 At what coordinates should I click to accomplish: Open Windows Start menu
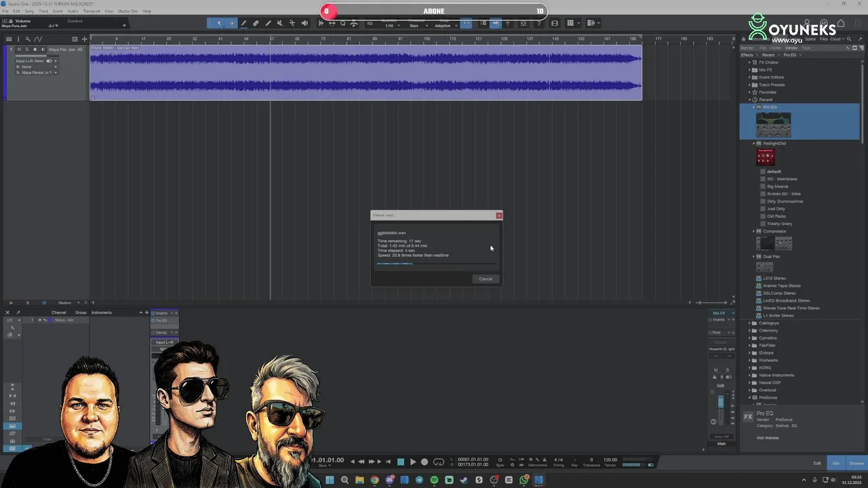pyautogui.click(x=330, y=480)
